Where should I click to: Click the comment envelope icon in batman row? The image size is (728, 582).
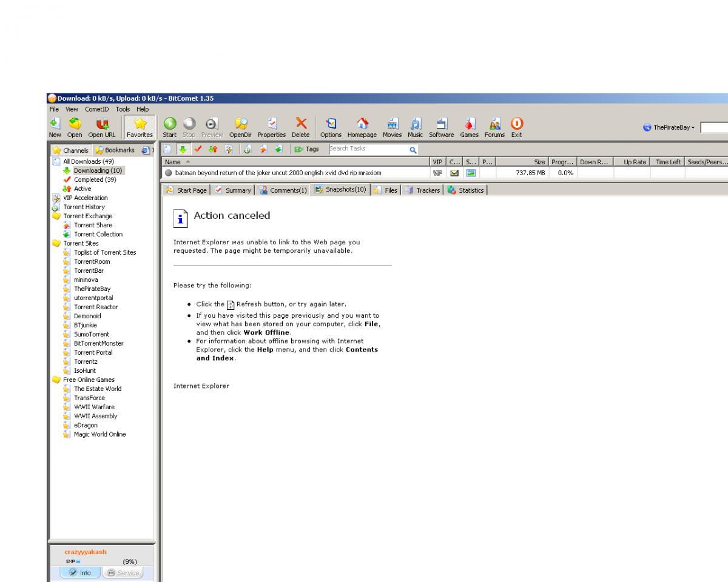454,173
